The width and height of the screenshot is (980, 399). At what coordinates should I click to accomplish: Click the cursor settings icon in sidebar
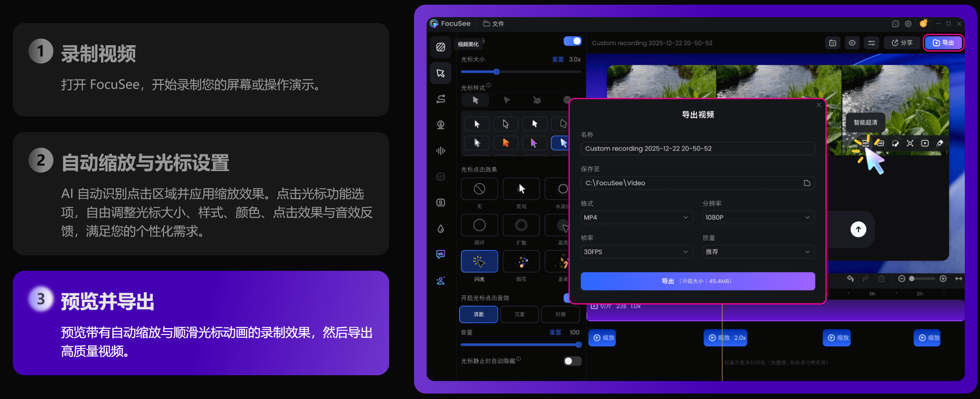pos(441,73)
